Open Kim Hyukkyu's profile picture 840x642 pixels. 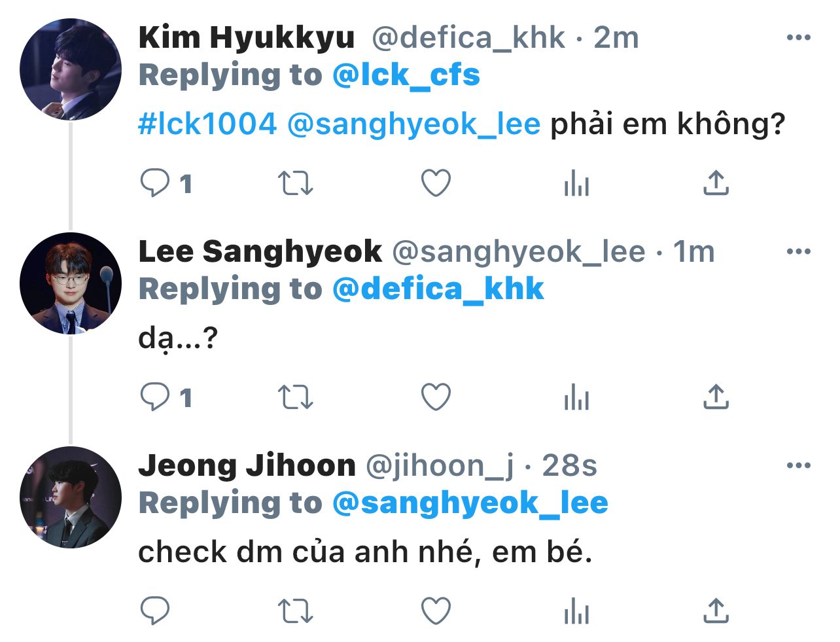point(71,69)
